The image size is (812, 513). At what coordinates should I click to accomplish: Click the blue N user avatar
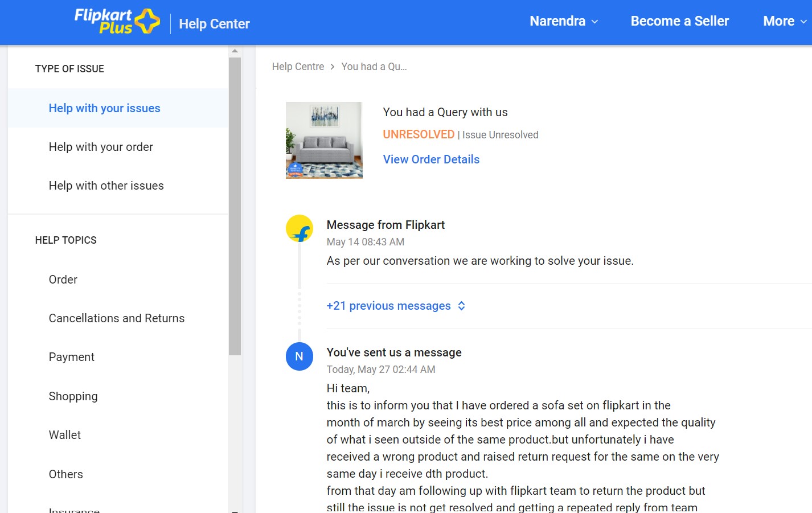pyautogui.click(x=299, y=356)
